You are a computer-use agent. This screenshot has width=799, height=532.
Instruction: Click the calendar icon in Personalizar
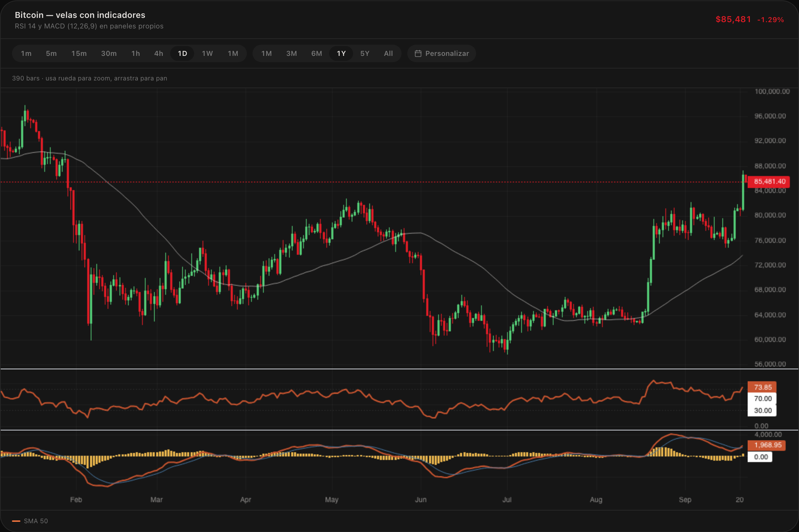(x=418, y=53)
